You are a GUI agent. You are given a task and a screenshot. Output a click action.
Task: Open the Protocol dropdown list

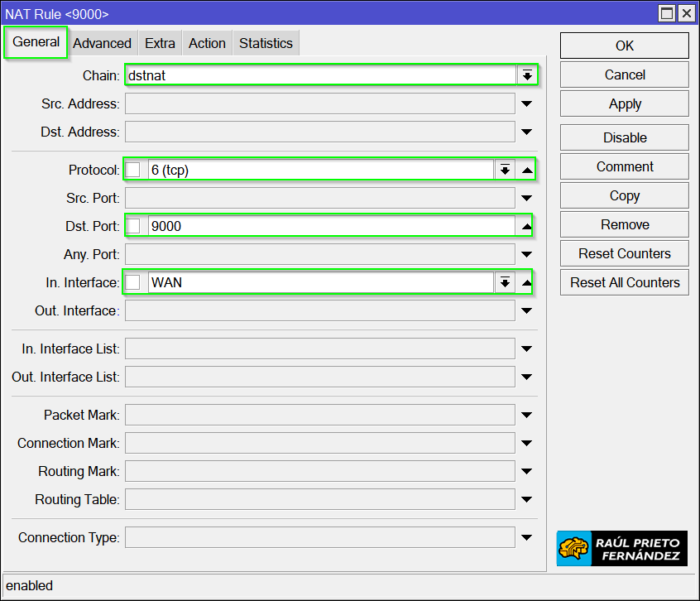click(x=504, y=170)
